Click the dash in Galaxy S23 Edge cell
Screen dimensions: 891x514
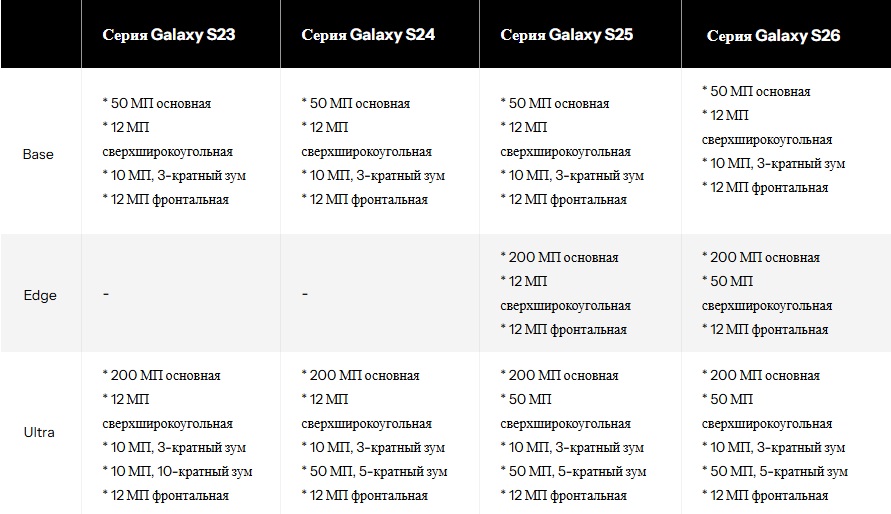click(106, 295)
